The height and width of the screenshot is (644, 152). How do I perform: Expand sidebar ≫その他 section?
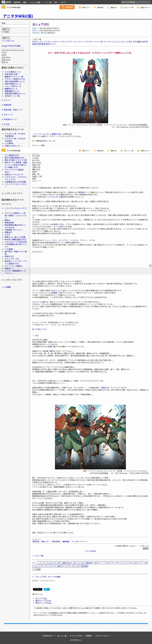tap(5, 124)
